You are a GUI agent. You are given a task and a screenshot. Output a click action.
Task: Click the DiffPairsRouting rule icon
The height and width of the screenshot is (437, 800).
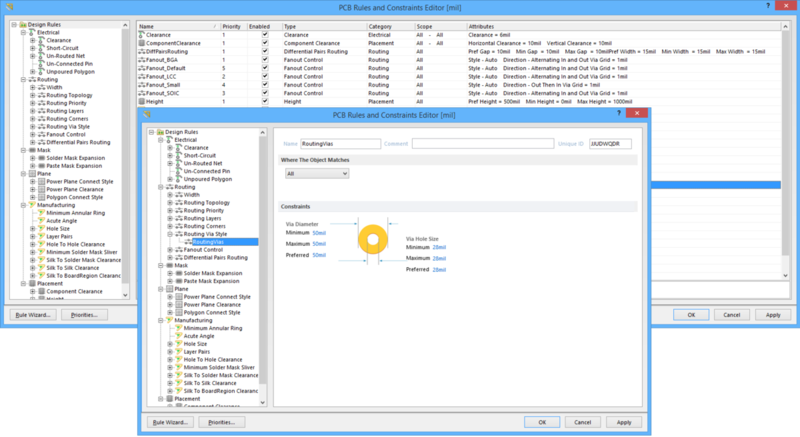coord(140,52)
